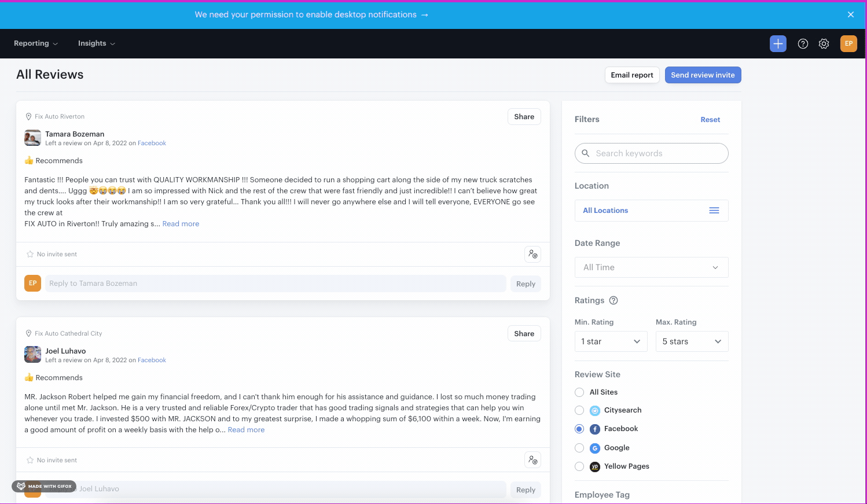Viewport: 867px width, 504px height.
Task: Click the Ratings help info icon
Action: (x=613, y=300)
